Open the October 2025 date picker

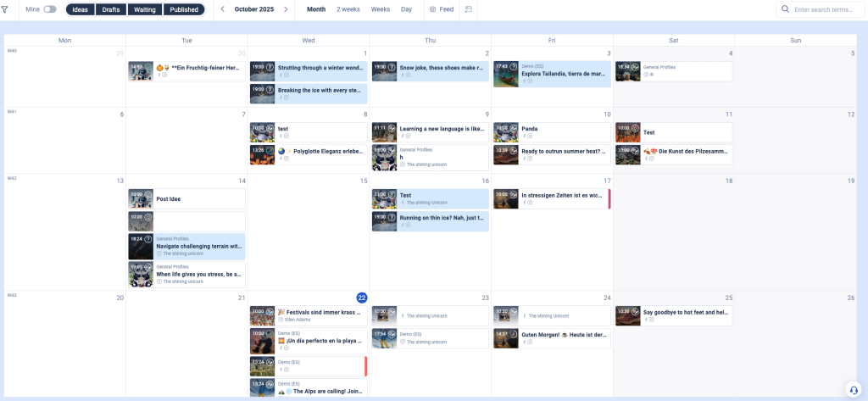tap(254, 9)
